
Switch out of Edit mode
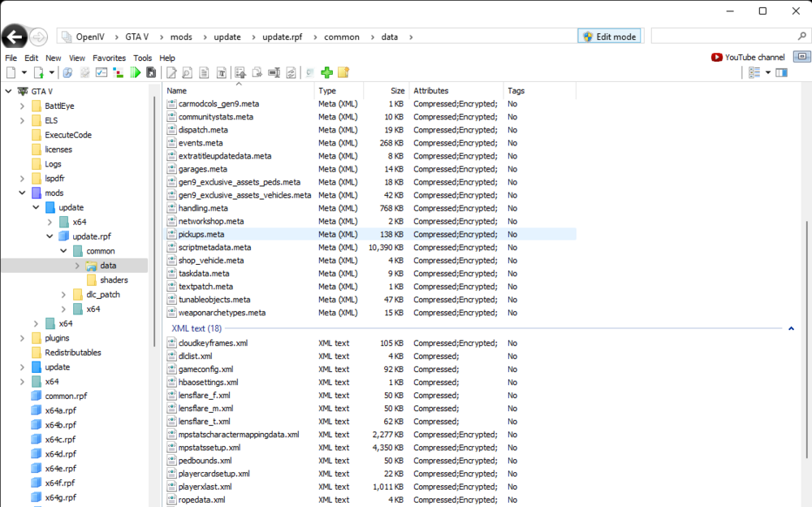click(x=609, y=36)
